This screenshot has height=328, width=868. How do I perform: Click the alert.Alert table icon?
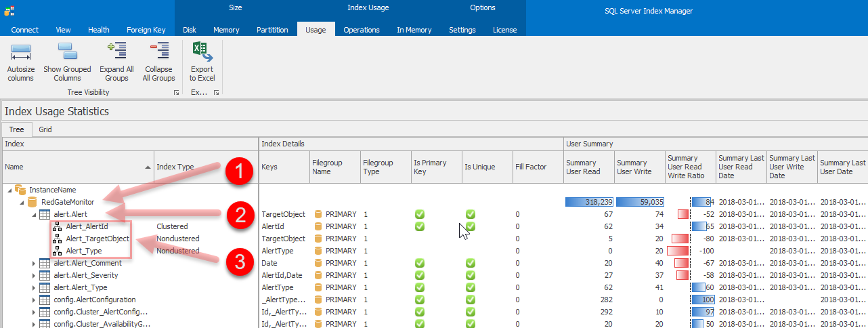45,214
